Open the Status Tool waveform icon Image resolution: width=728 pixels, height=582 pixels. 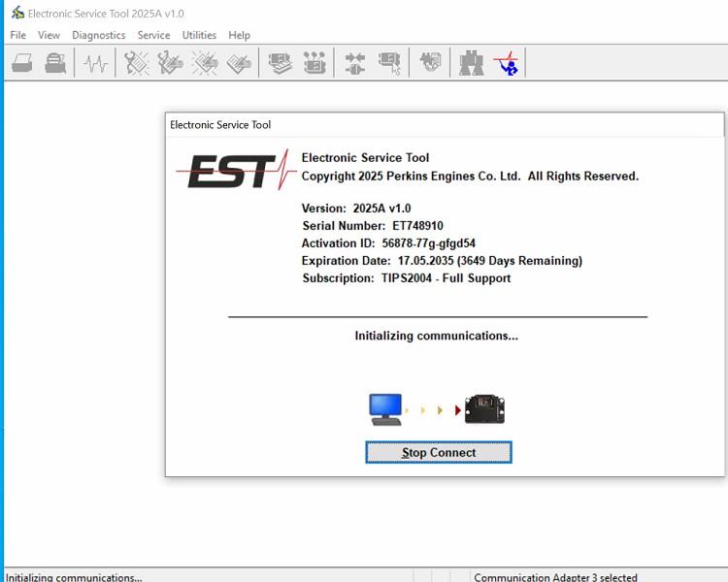click(95, 64)
